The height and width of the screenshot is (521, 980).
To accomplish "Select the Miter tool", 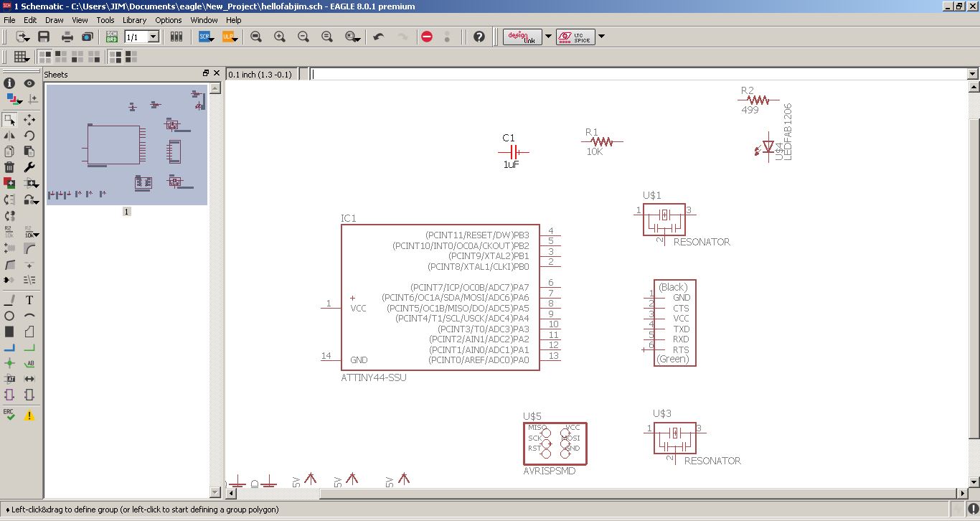I will 29,248.
